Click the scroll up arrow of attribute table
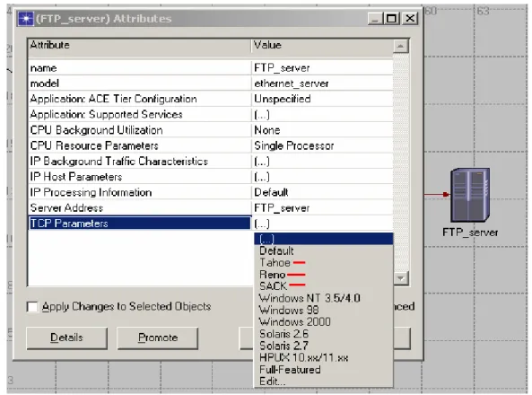 point(401,46)
